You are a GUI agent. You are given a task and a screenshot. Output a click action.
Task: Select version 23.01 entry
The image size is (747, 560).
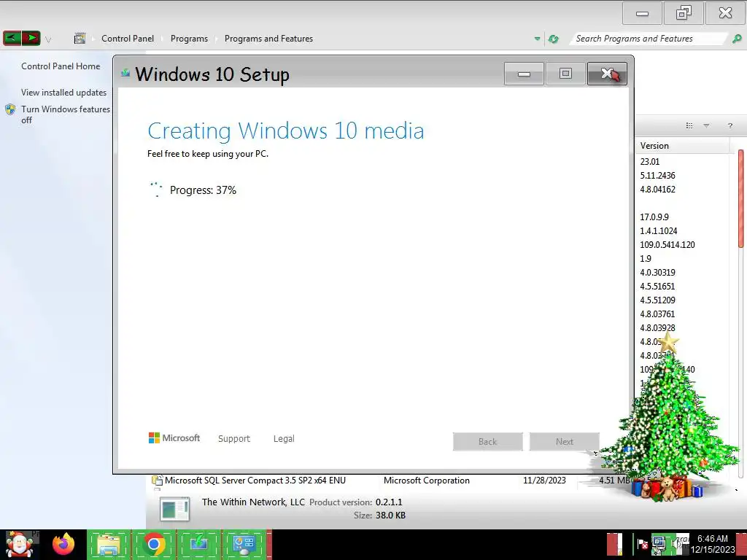[x=650, y=161]
